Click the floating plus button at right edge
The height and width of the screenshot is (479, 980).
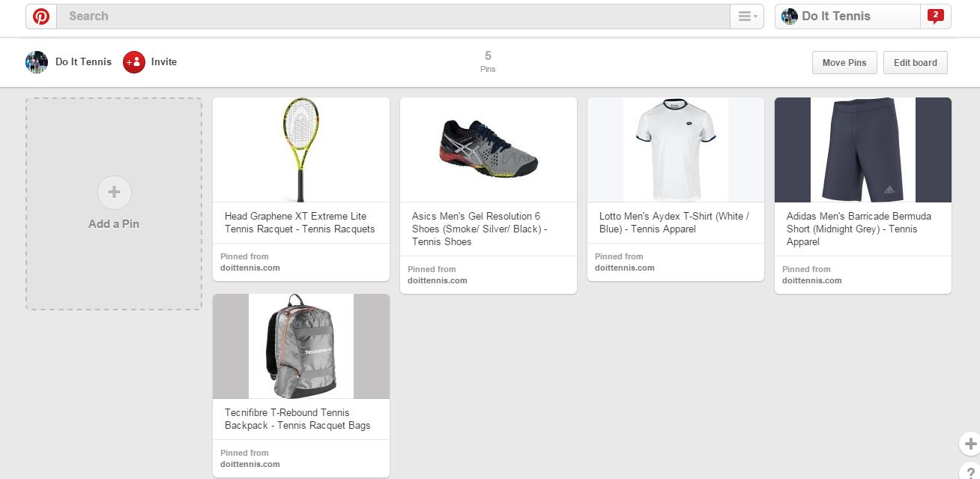[x=970, y=444]
